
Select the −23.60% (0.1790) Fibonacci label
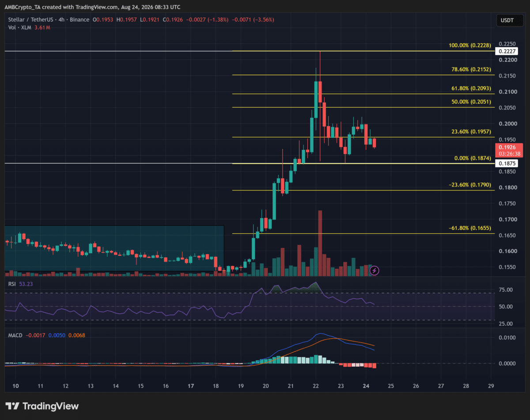click(470, 184)
